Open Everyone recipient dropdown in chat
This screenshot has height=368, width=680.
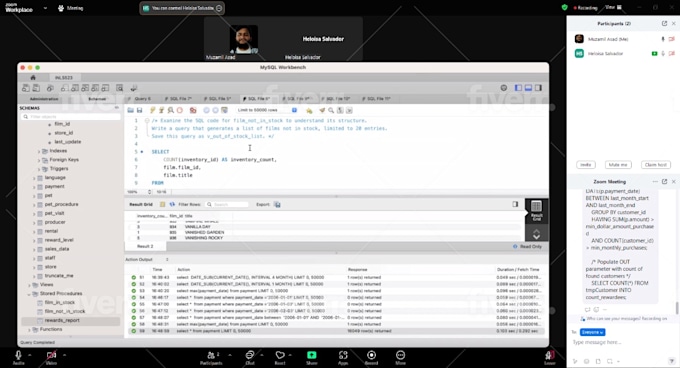tap(592, 332)
